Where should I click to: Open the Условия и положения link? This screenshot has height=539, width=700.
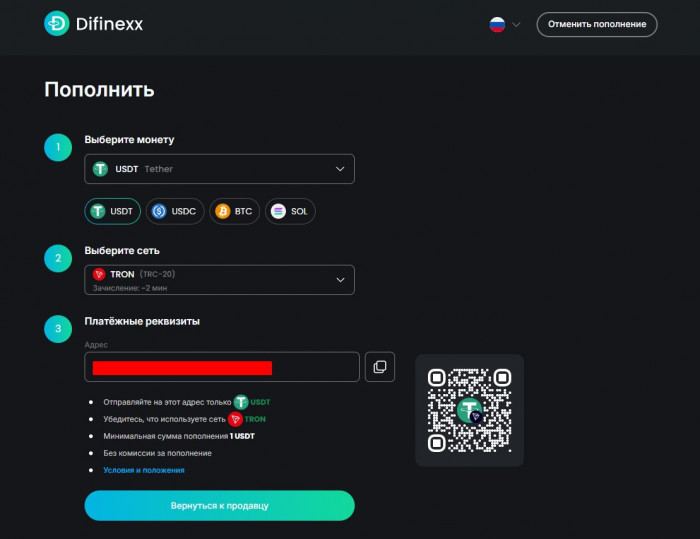pyautogui.click(x=144, y=470)
